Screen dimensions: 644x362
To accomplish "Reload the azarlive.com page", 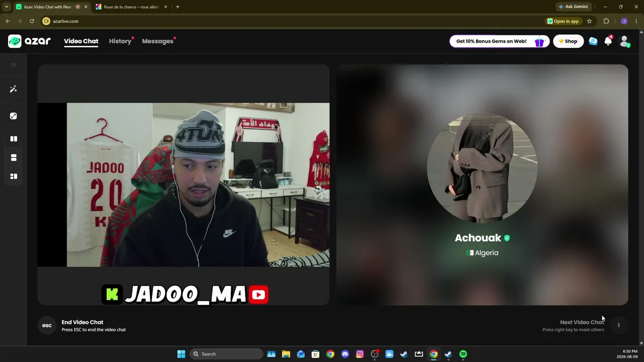I will click(32, 21).
